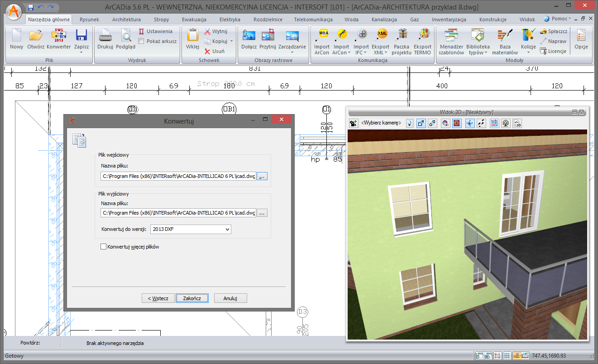The image size is (598, 364).
Task: Toggle ortho mode in status bar
Action: (x=517, y=356)
